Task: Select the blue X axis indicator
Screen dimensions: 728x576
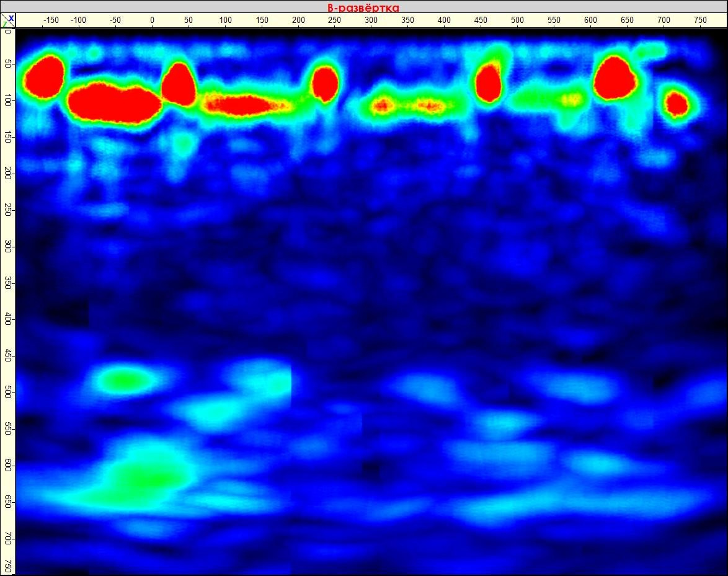Action: coord(12,17)
